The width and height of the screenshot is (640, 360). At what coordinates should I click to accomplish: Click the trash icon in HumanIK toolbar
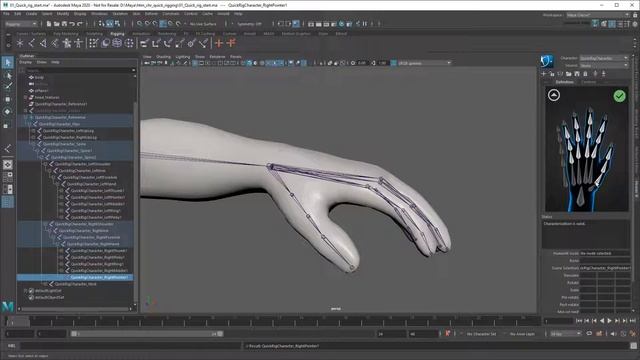click(x=585, y=74)
